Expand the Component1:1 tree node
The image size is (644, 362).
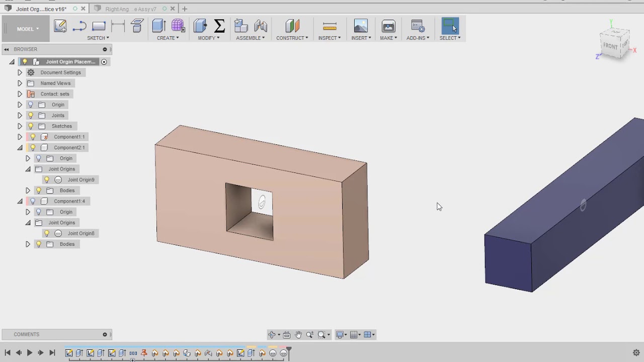pos(20,137)
